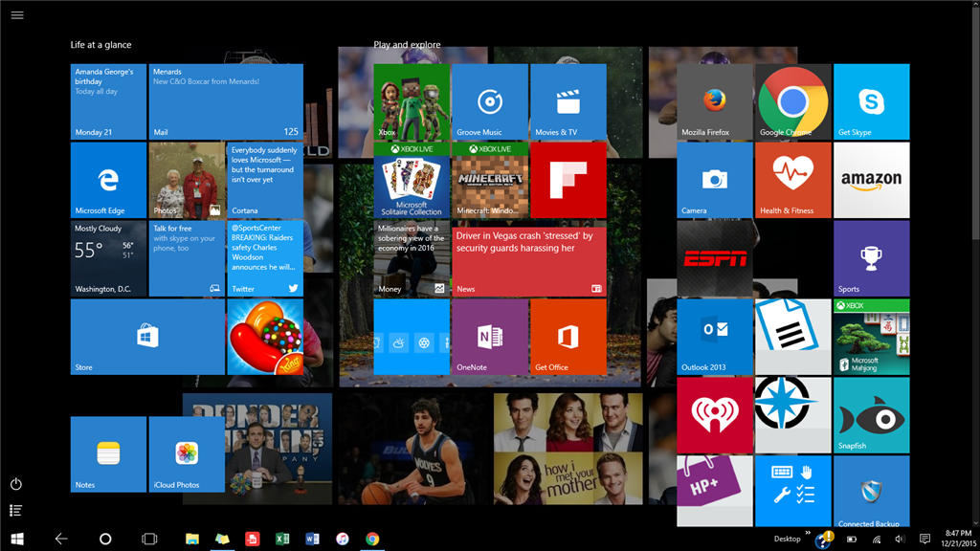The image size is (980, 551).
Task: Expand the hamburger menu at top left
Action: click(x=17, y=15)
